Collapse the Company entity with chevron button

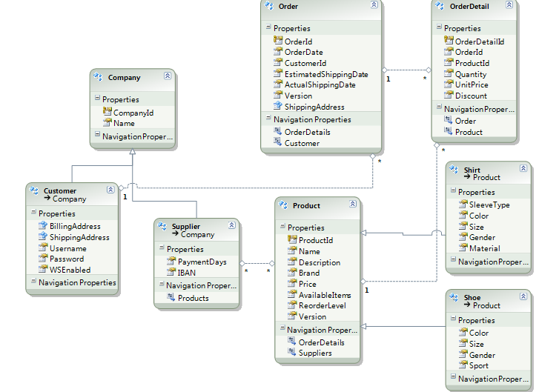coord(168,76)
